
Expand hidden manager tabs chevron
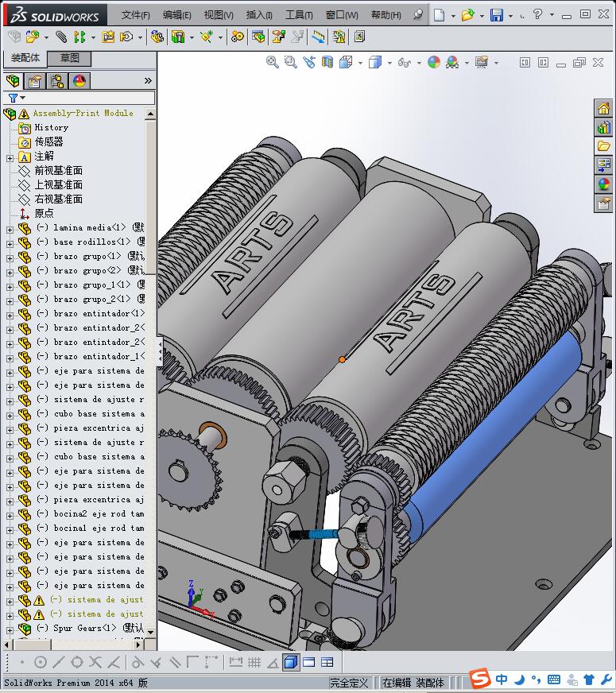148,80
